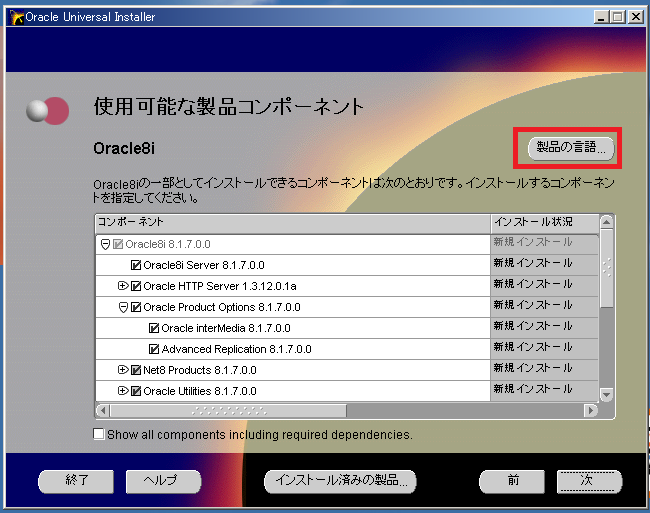Toggle the Oracle8i 8.1.7.0.0 root checkbox
Image resolution: width=650 pixels, height=513 pixels.
118,244
